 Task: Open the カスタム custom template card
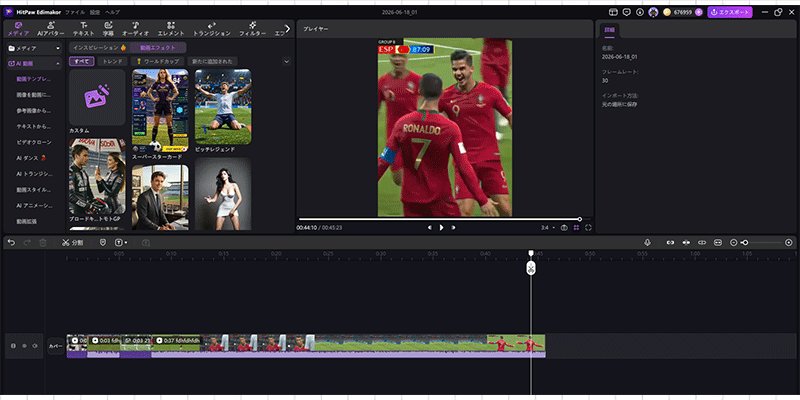pos(97,97)
